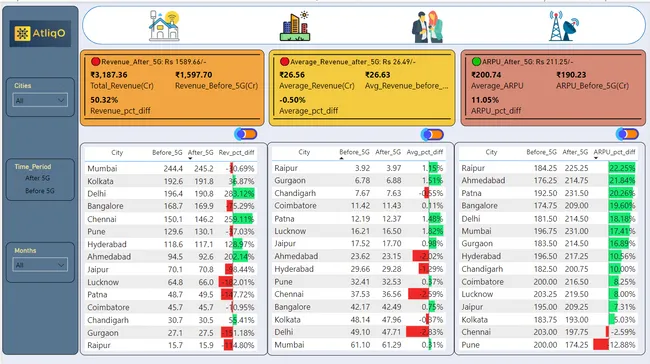Click the Average_pct_diff value -0.50%
The height and width of the screenshot is (364, 650).
tap(292, 100)
